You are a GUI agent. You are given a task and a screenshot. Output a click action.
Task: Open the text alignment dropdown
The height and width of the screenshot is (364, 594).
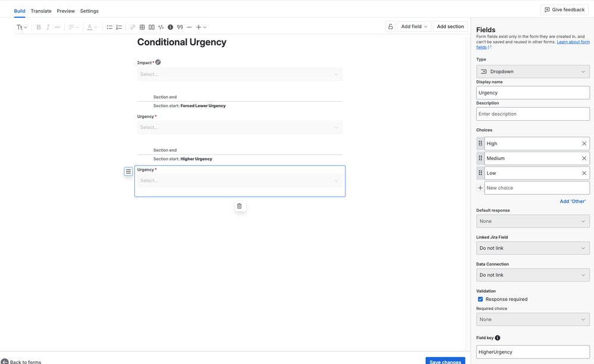[74, 27]
